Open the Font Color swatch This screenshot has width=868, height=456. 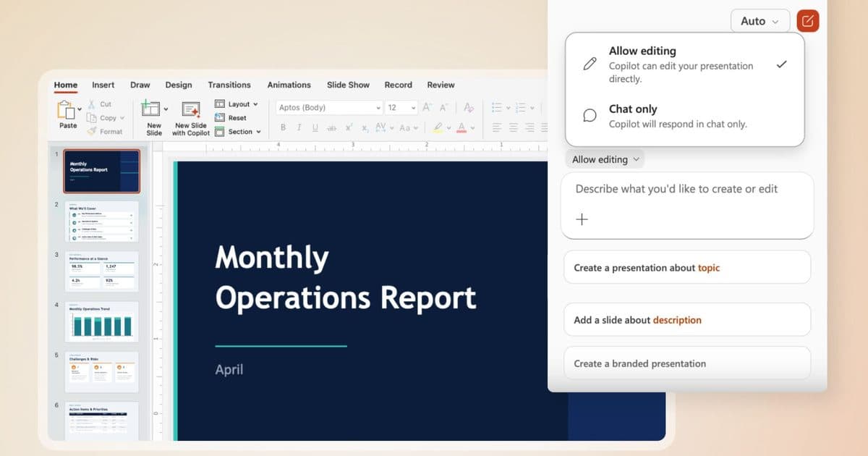[463, 128]
